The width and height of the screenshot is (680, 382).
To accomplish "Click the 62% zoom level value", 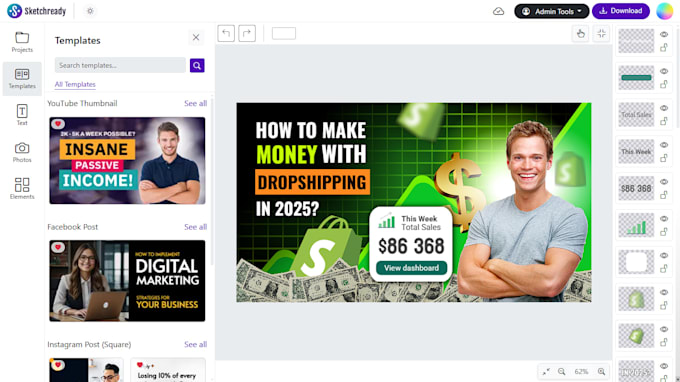I will tap(581, 372).
